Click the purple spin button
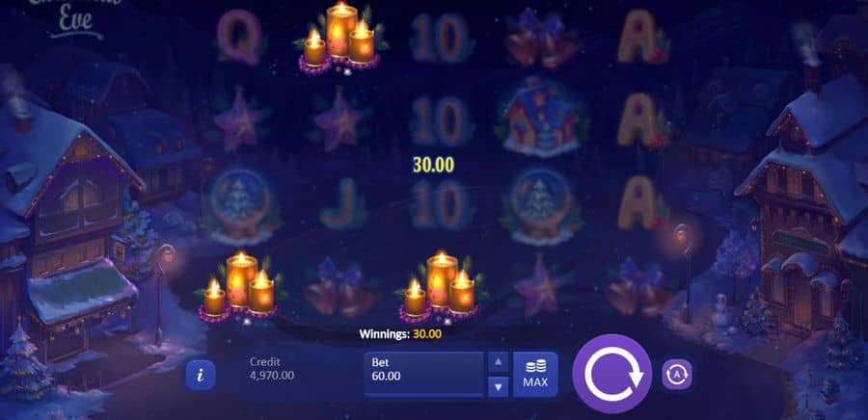The height and width of the screenshot is (420, 868). (x=611, y=374)
